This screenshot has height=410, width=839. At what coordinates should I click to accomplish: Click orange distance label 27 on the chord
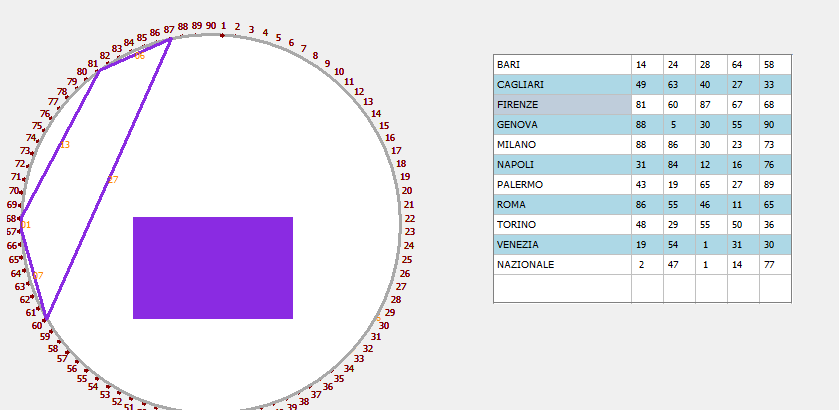click(x=112, y=180)
